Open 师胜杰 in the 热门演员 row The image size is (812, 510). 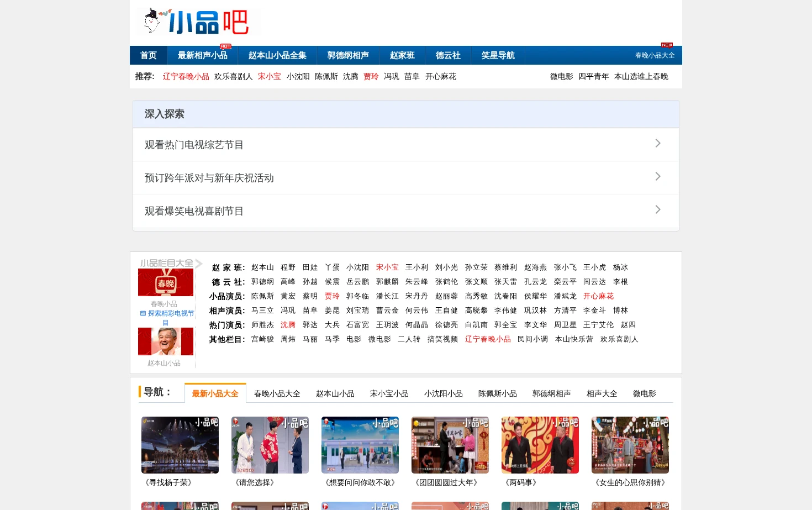(x=263, y=325)
